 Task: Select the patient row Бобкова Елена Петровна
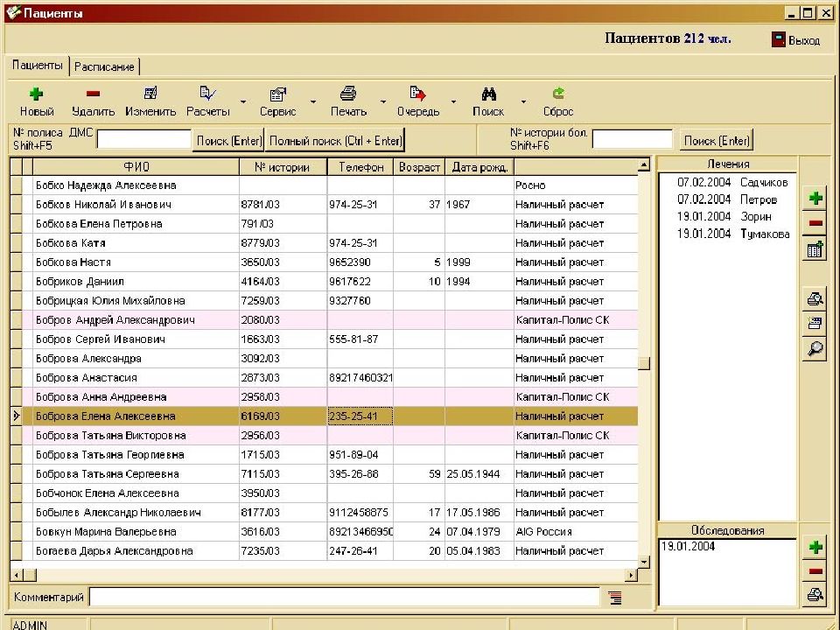tap(324, 224)
